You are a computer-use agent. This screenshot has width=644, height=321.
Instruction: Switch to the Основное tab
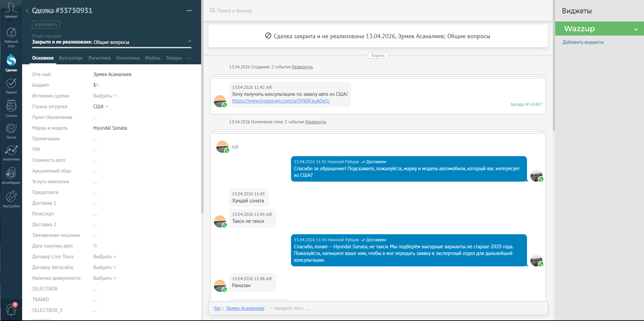pos(43,58)
